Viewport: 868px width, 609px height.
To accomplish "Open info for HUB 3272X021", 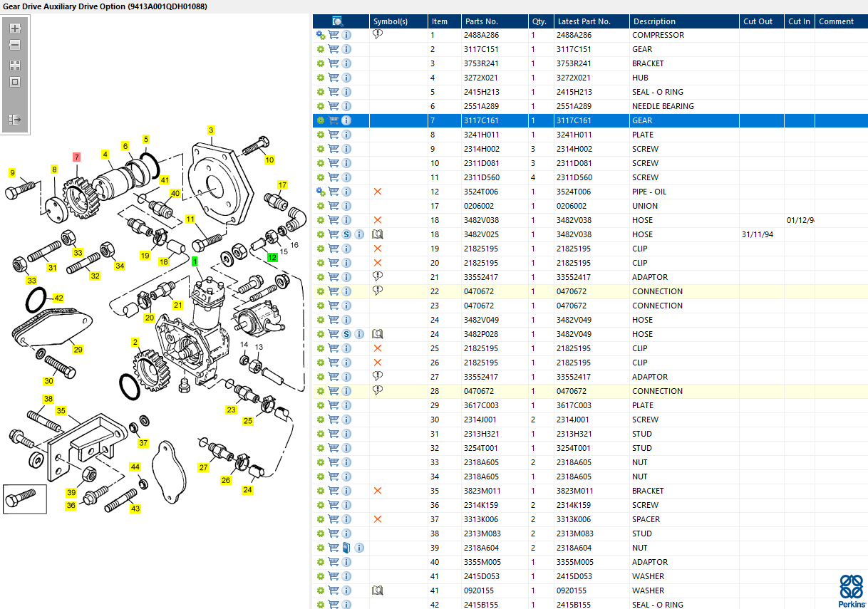I will [346, 78].
